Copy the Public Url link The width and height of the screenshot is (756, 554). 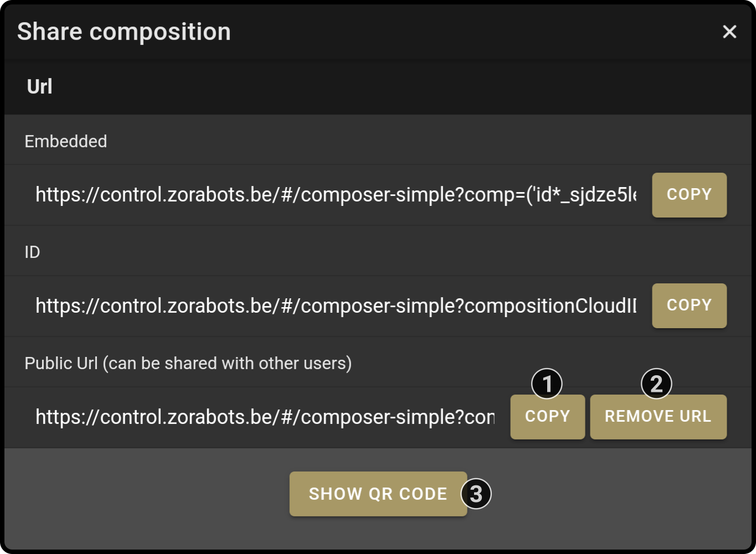[x=547, y=417]
